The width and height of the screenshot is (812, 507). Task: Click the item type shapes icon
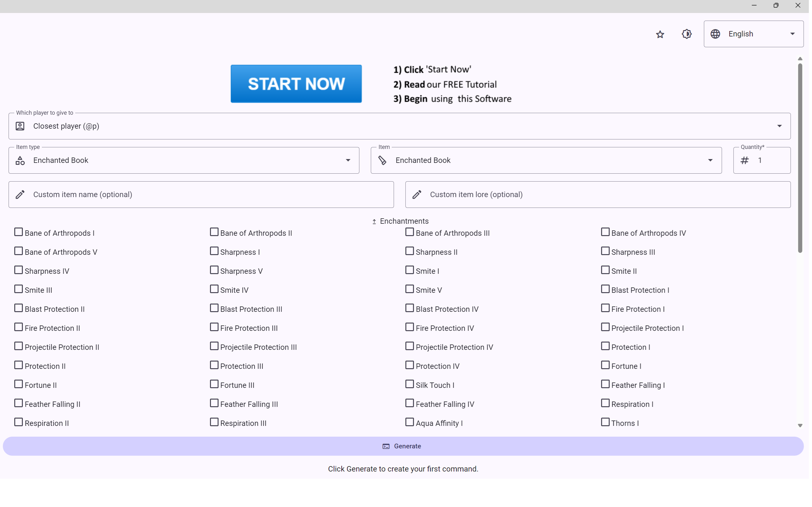(x=20, y=160)
